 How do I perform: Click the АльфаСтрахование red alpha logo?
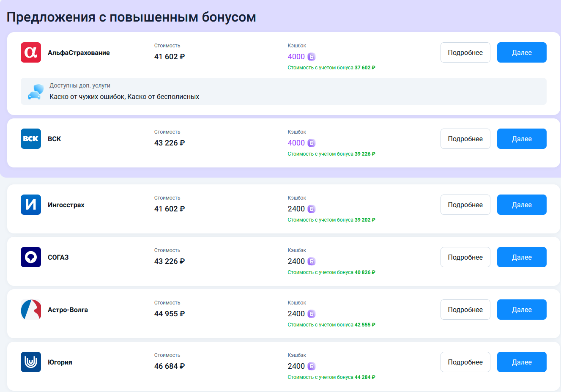31,52
